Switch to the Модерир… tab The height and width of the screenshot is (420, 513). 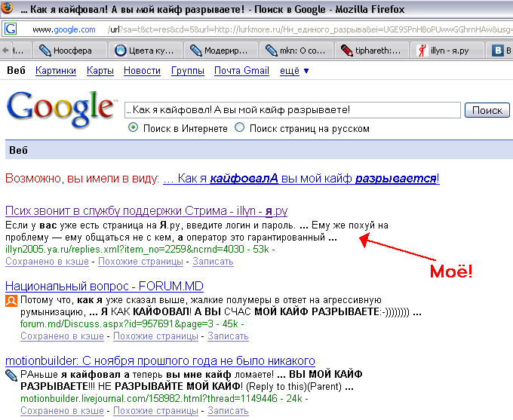(220, 51)
